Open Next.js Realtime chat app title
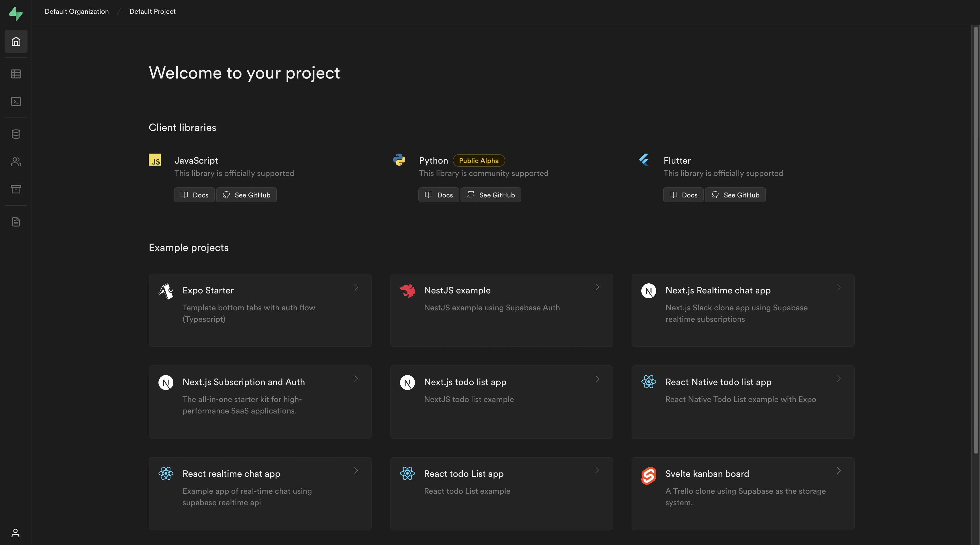This screenshot has height=545, width=980. point(718,290)
